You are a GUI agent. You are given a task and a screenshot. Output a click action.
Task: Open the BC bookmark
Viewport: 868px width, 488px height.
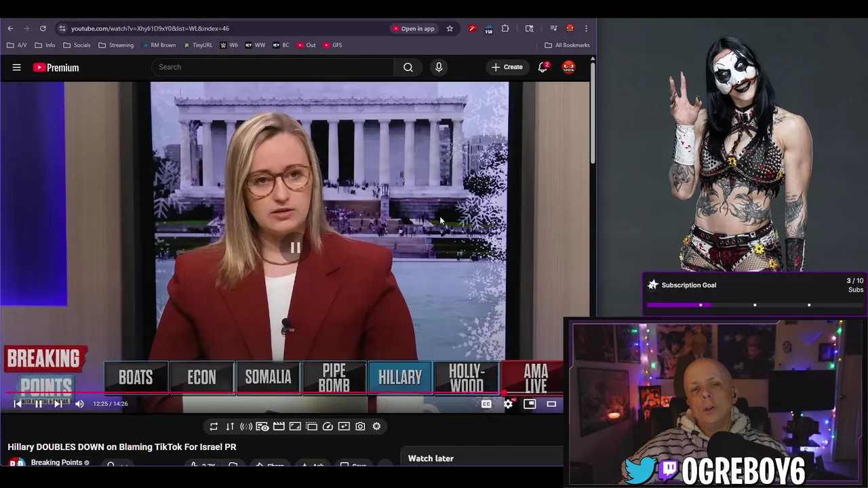click(281, 45)
